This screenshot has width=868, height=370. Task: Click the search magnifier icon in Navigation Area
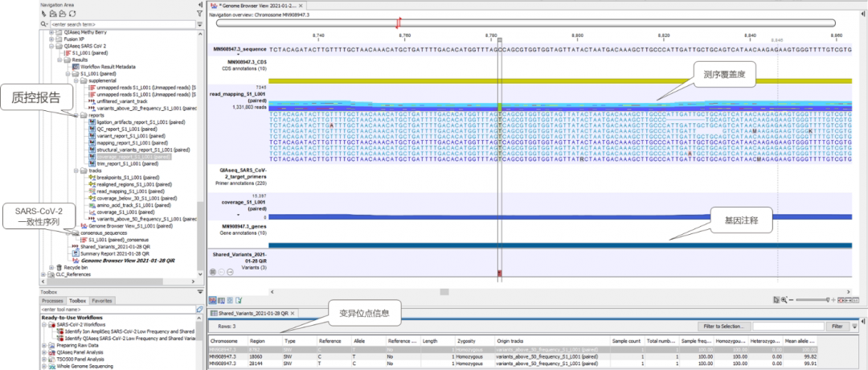(43, 24)
